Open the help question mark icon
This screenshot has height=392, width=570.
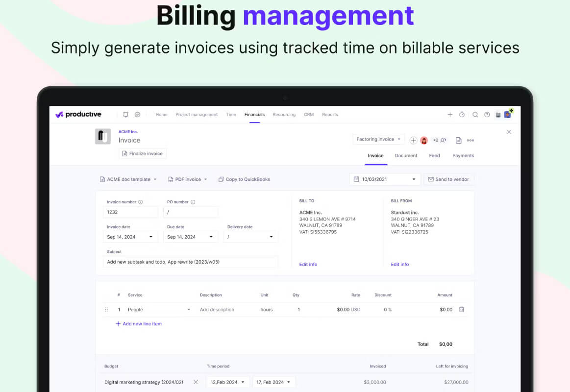click(487, 115)
